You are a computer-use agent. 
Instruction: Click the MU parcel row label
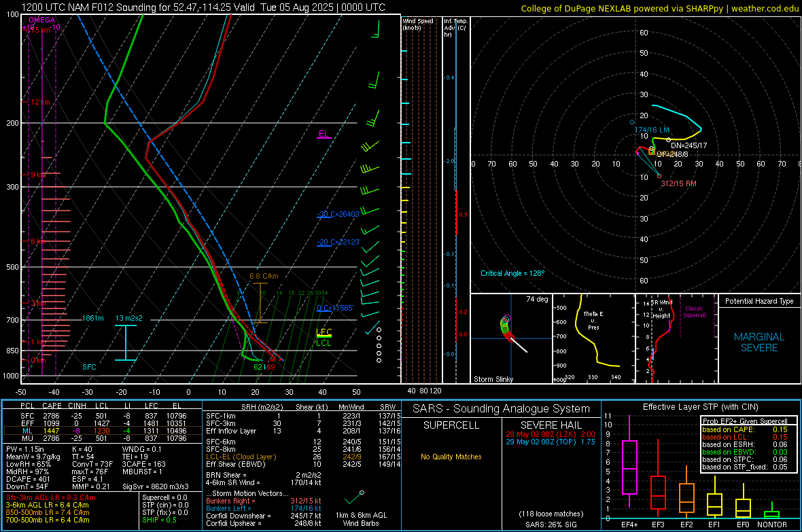pos(27,438)
